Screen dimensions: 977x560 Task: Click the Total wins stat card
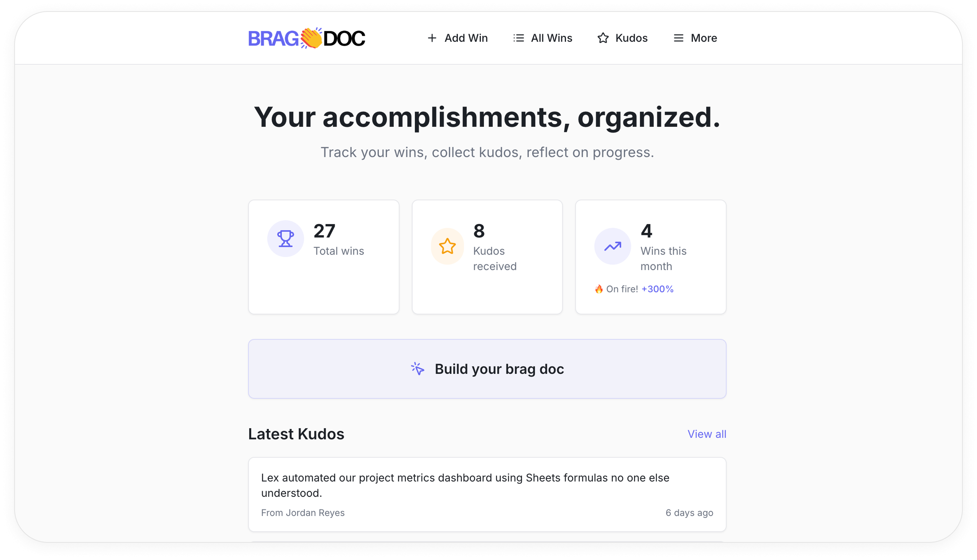coord(324,256)
